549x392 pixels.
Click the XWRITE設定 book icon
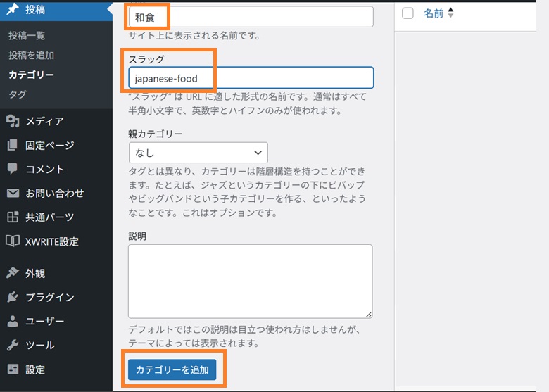pos(13,241)
